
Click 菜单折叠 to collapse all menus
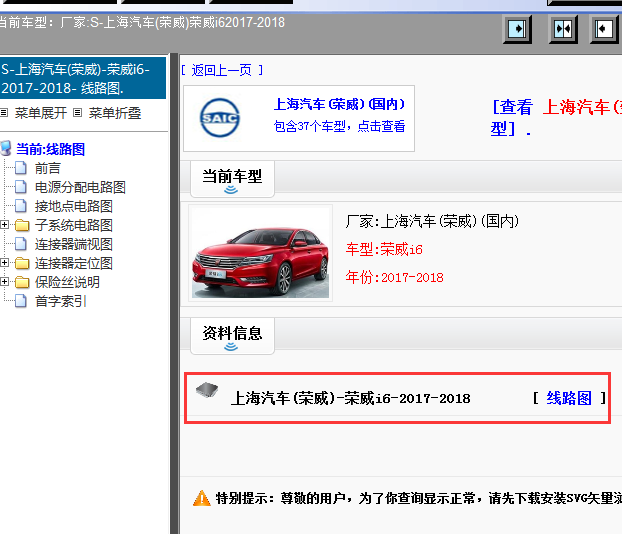coord(115,113)
